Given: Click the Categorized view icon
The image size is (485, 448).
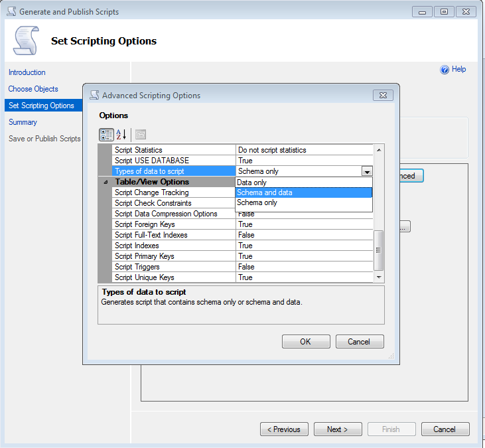Looking at the screenshot, I should [106, 135].
